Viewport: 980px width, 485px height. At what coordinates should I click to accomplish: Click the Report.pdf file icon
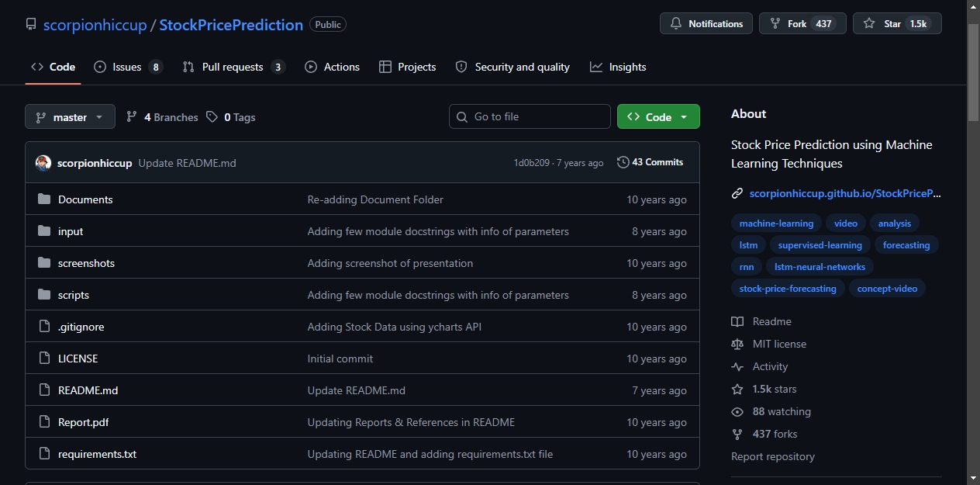pos(44,422)
